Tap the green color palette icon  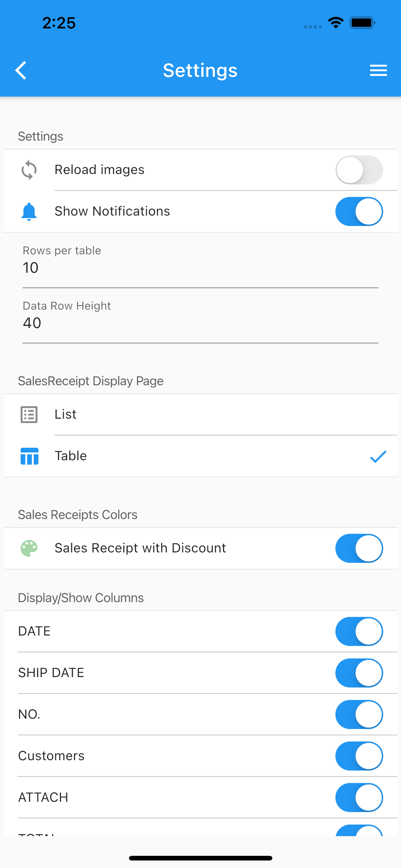point(29,548)
